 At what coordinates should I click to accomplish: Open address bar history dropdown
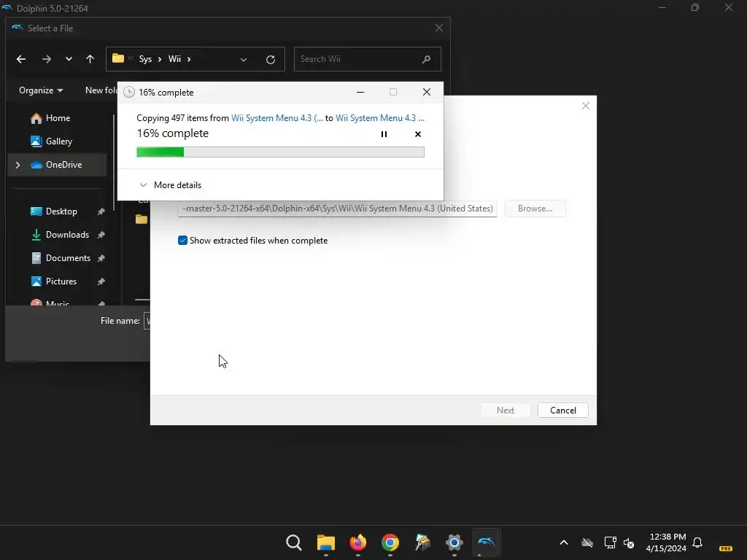(x=244, y=60)
